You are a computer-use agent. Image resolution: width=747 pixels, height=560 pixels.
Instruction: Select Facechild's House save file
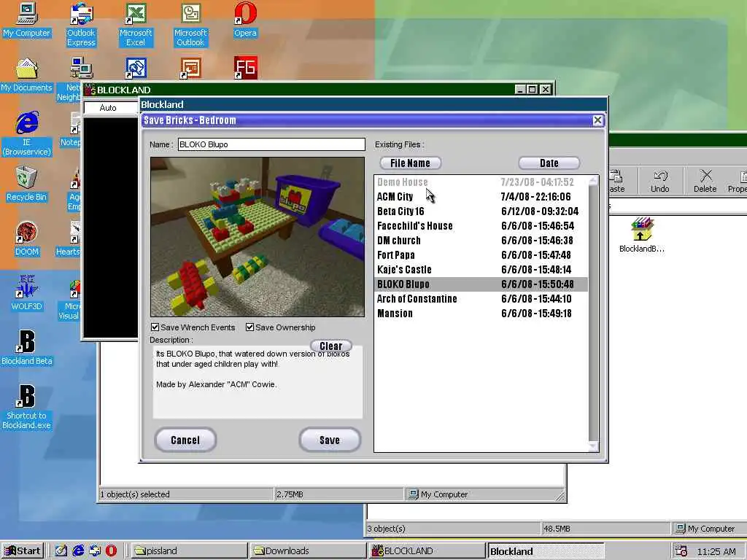[481, 226]
